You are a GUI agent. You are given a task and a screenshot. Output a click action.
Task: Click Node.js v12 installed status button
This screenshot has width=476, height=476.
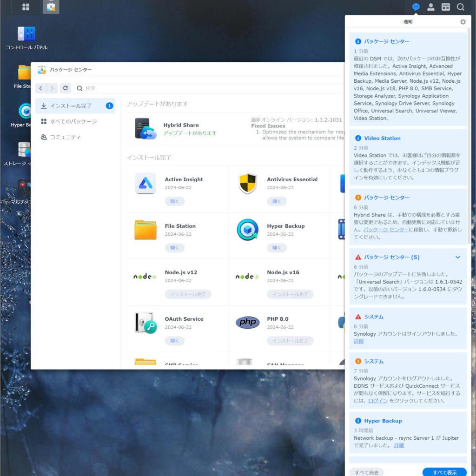[188, 294]
